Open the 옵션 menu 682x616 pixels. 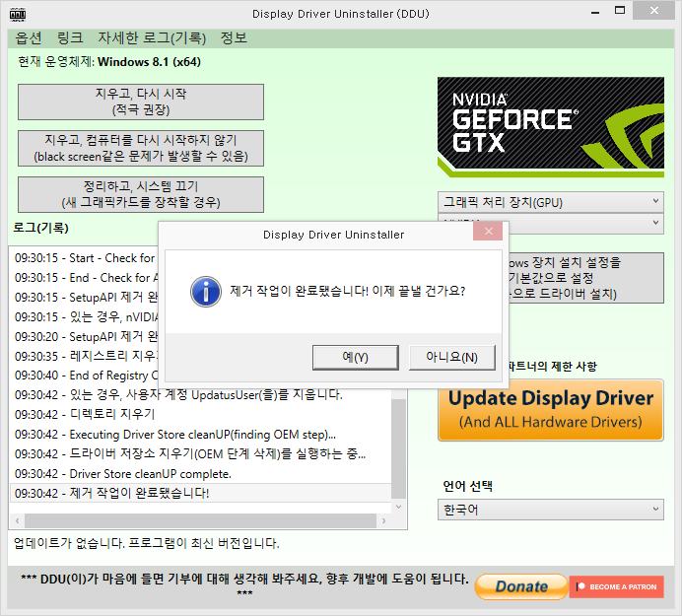[x=29, y=38]
